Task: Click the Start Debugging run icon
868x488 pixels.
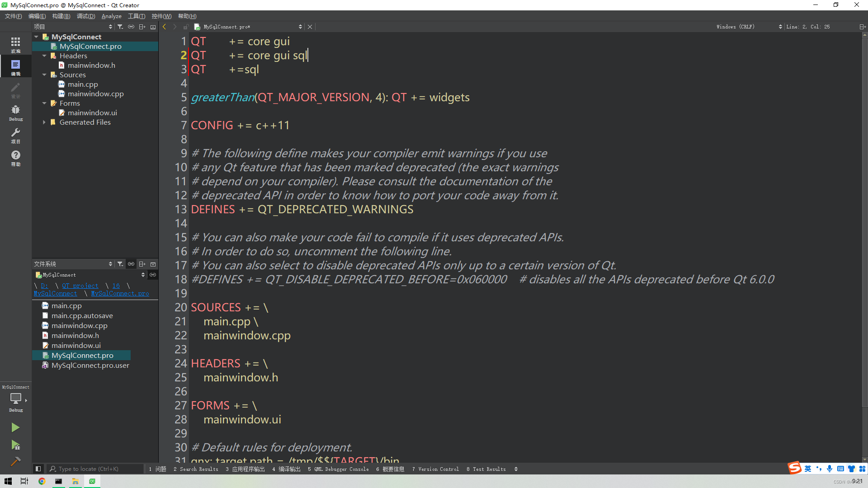Action: click(15, 445)
